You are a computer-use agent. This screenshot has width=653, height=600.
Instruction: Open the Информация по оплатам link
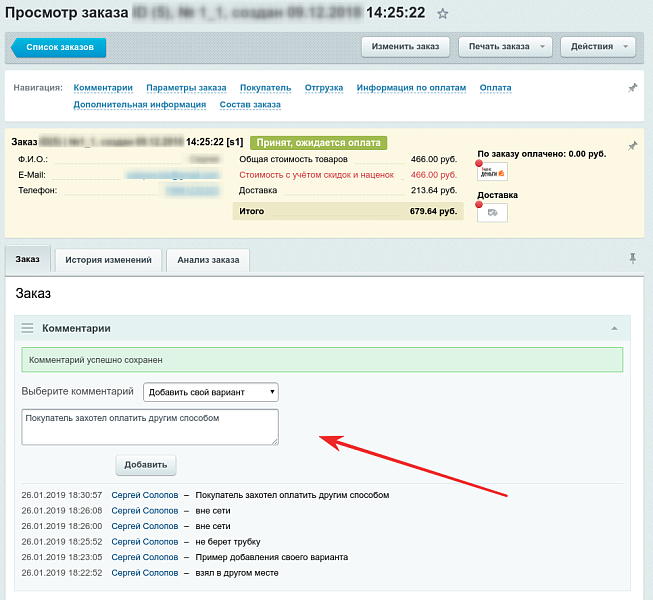411,88
